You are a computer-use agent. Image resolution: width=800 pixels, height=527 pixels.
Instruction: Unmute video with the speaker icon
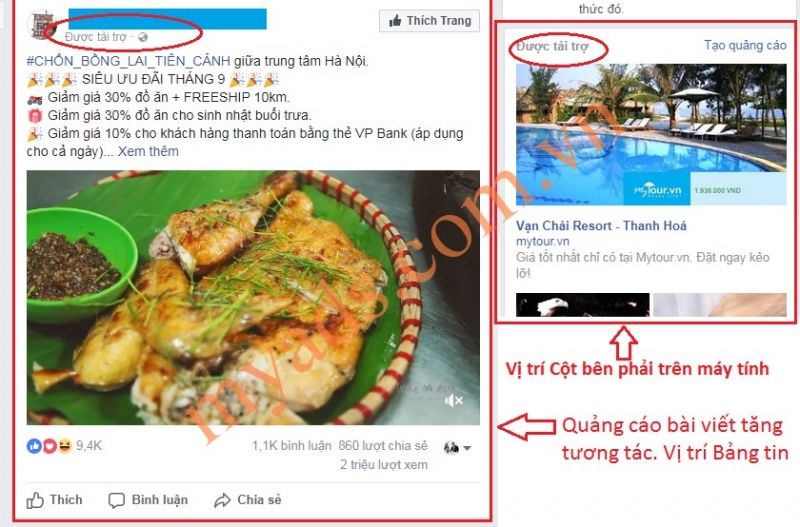(453, 400)
